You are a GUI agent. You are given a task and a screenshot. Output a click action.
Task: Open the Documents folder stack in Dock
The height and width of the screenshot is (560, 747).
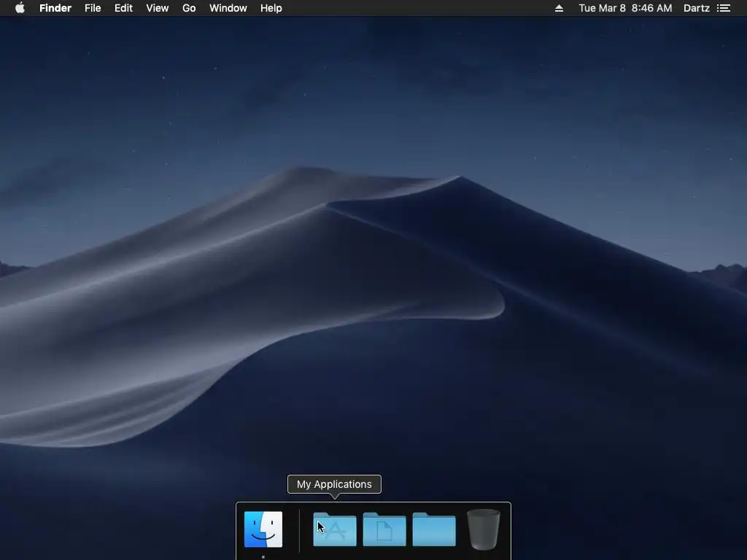point(384,529)
